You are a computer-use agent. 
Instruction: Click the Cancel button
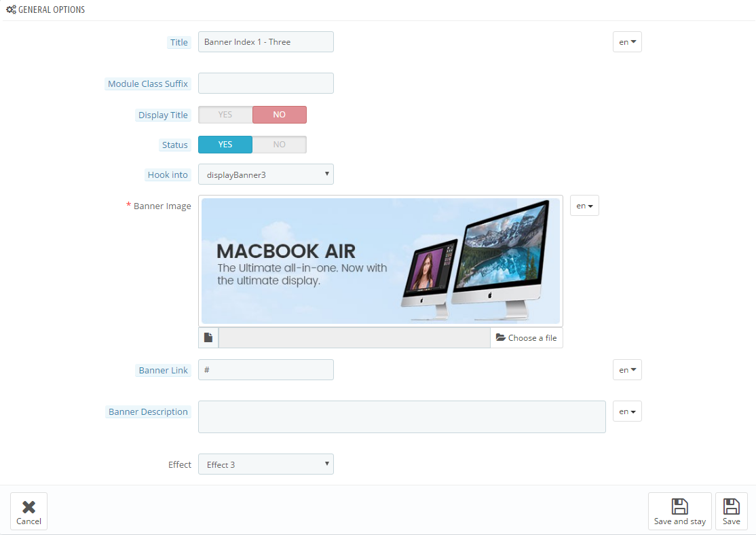click(29, 511)
